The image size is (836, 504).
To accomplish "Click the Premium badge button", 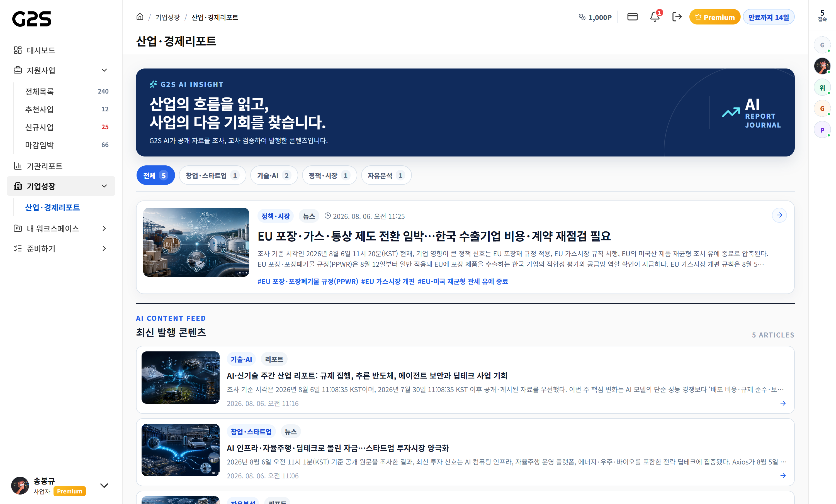I will pyautogui.click(x=714, y=17).
